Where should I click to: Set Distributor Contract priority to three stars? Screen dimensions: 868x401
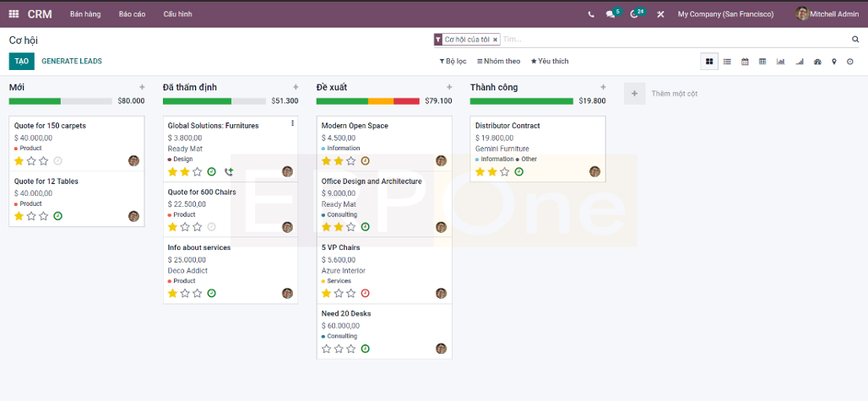(505, 171)
